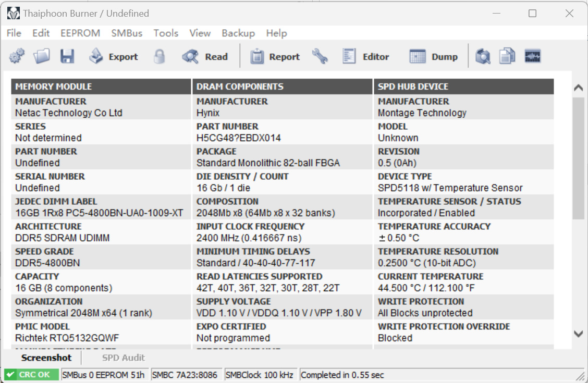Click JEDEC label 16GB 1Rx8 PC5-4800BN-UA0-1009-XT
The height and width of the screenshot is (383, 588).
pos(99,213)
